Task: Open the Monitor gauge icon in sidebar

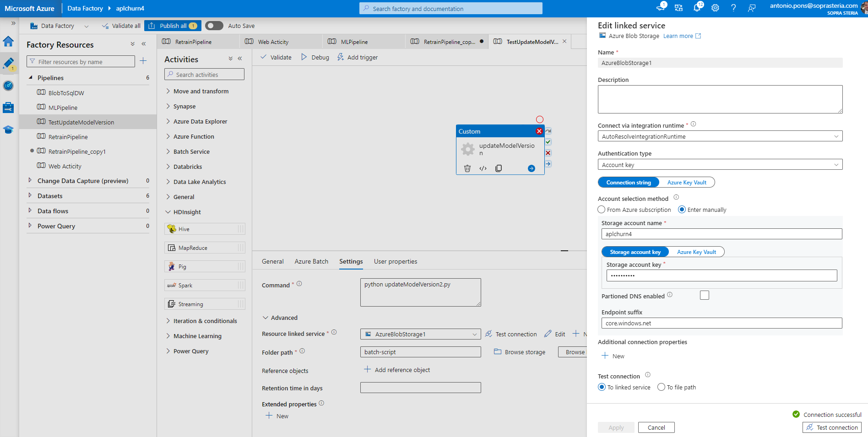Action: click(x=8, y=86)
